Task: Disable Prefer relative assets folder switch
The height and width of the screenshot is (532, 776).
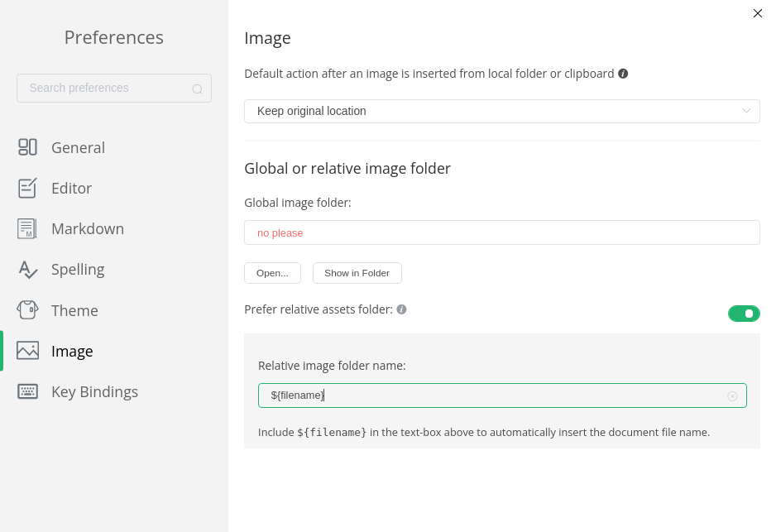Action: [x=744, y=314]
